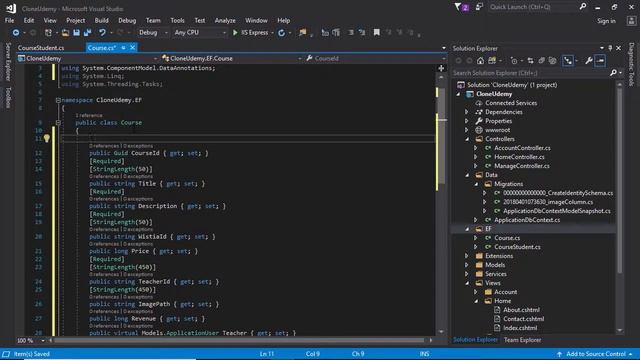Image resolution: width=640 pixels, height=360 pixels.
Task: Click the Sign in link
Action: pos(606,21)
